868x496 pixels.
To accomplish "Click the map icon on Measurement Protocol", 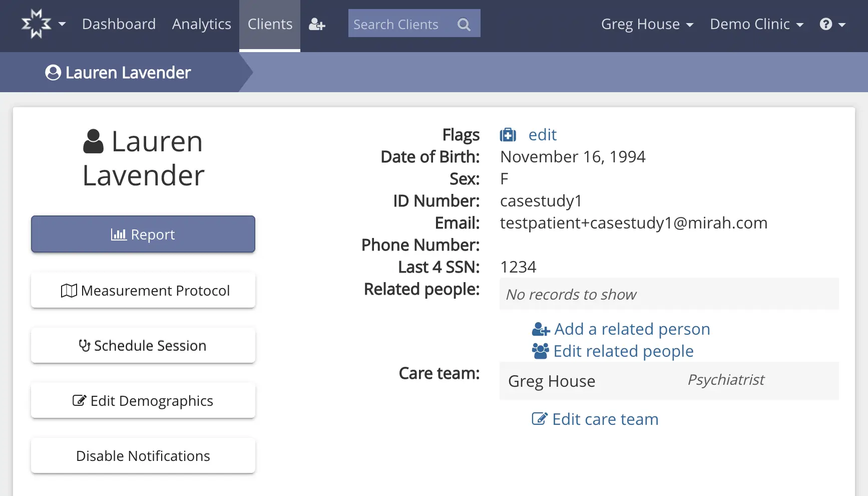I will click(70, 290).
